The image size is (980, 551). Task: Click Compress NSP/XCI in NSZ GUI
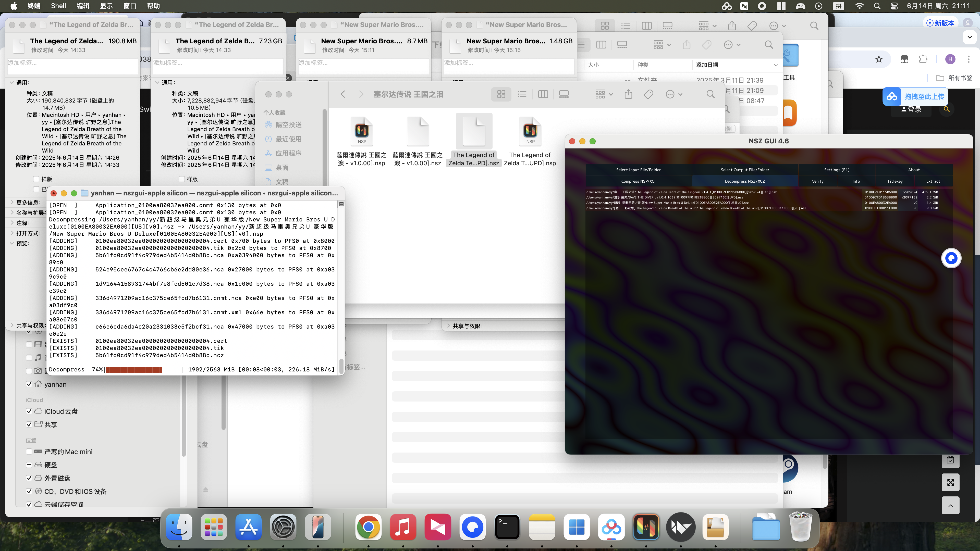point(638,181)
